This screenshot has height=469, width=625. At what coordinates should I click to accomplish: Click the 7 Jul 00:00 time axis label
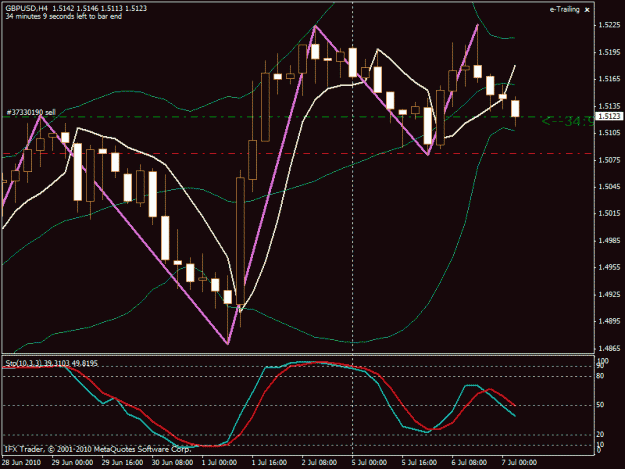pos(519,462)
